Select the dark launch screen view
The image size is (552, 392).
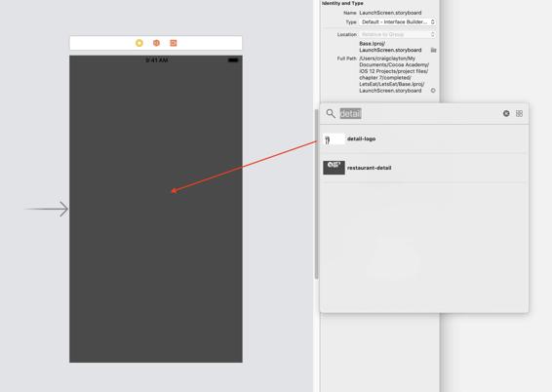click(156, 209)
